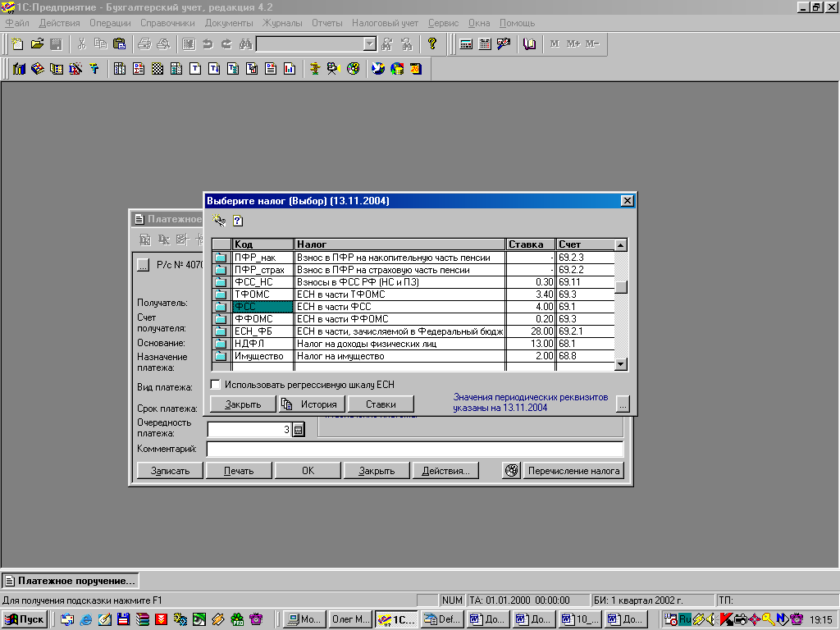The height and width of the screenshot is (630, 840).
Task: Click the Journal of operations colorful book icon
Action: (38, 69)
